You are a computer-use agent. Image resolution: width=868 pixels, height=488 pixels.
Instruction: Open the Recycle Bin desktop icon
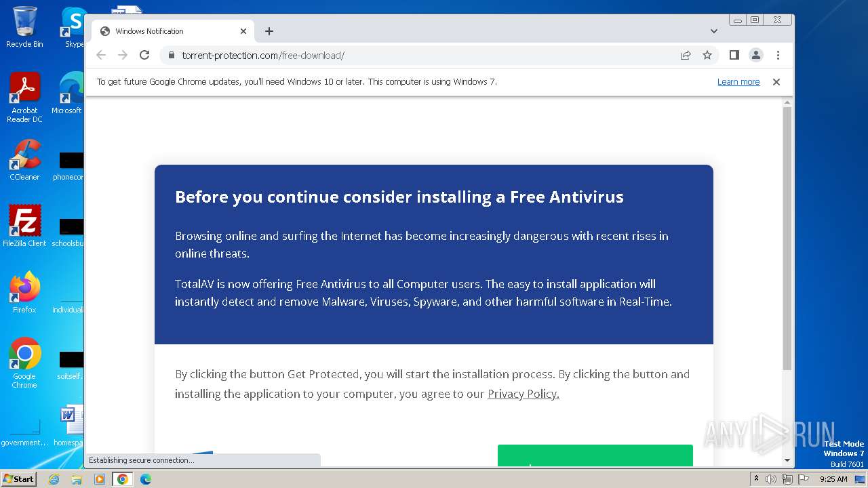[24, 27]
